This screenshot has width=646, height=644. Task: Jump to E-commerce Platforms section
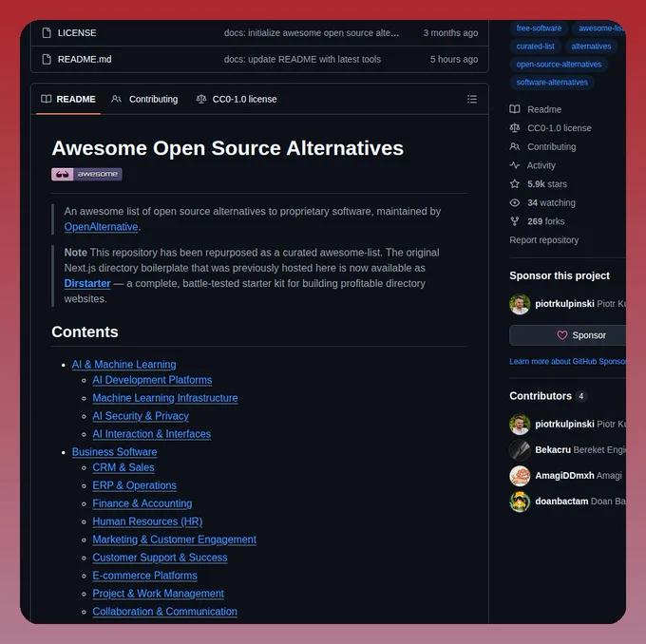(x=144, y=576)
